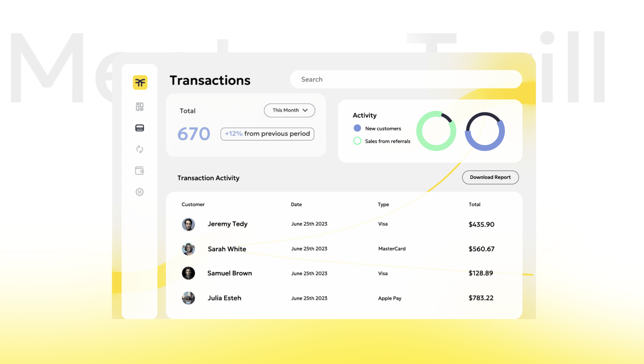Expand the This Month dropdown

click(289, 110)
